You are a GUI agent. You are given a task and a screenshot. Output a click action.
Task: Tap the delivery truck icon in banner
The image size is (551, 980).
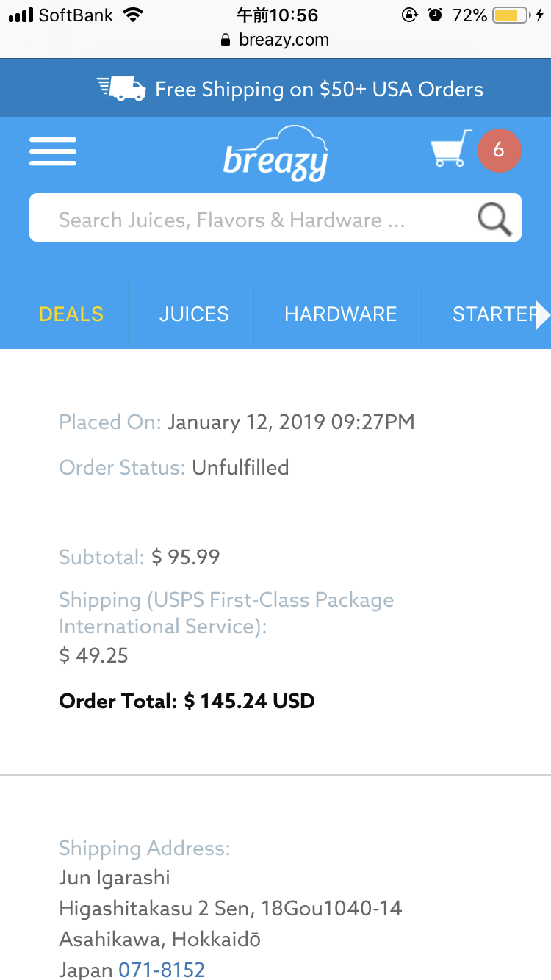pyautogui.click(x=121, y=90)
